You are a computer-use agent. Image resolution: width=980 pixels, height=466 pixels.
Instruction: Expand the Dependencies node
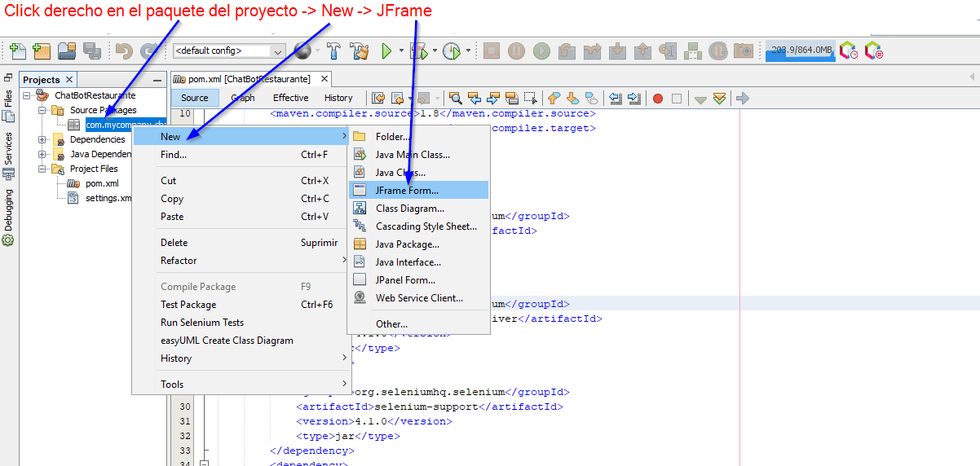point(42,139)
